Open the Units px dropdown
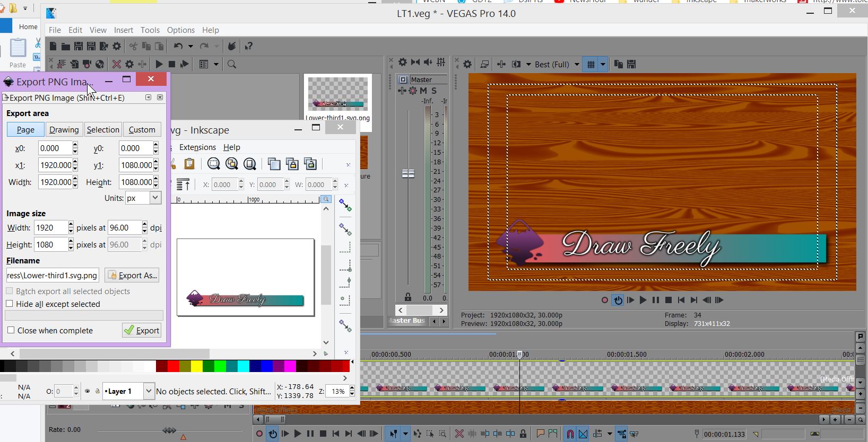Screen dimensions: 868x442 point(155,198)
